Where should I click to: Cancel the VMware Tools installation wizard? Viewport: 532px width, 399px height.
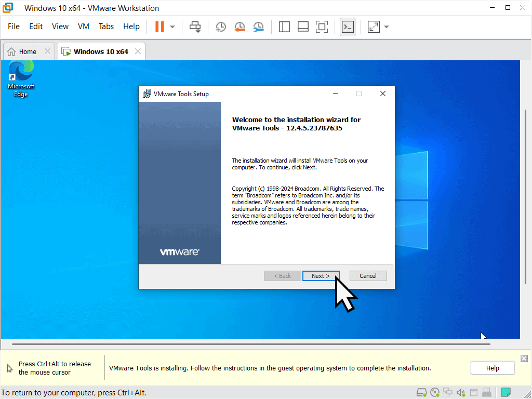coord(368,276)
